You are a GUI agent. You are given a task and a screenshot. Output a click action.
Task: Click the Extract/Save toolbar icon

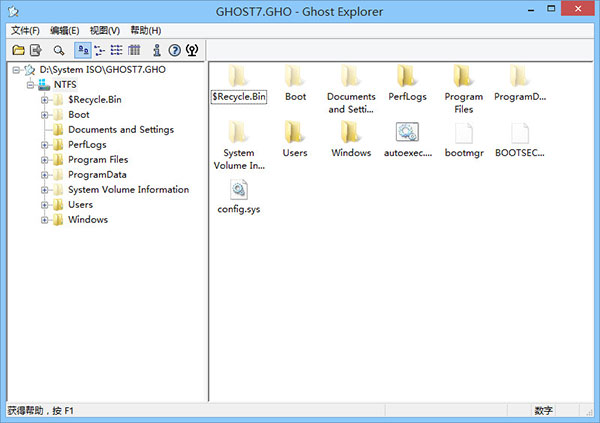(36, 50)
